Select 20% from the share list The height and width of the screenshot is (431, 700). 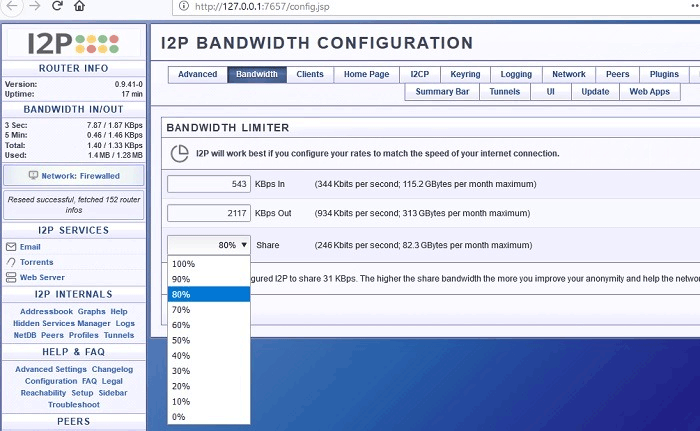click(209, 386)
